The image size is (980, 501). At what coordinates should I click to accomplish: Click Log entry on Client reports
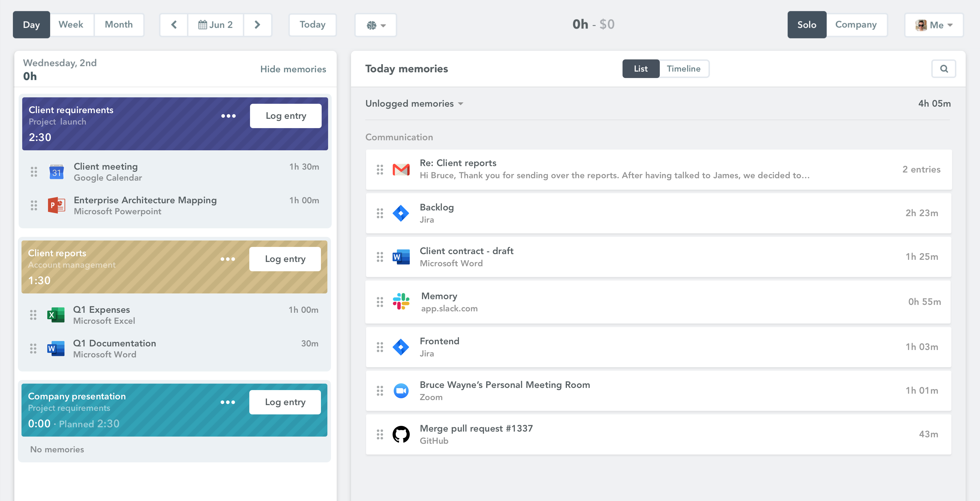tap(285, 259)
